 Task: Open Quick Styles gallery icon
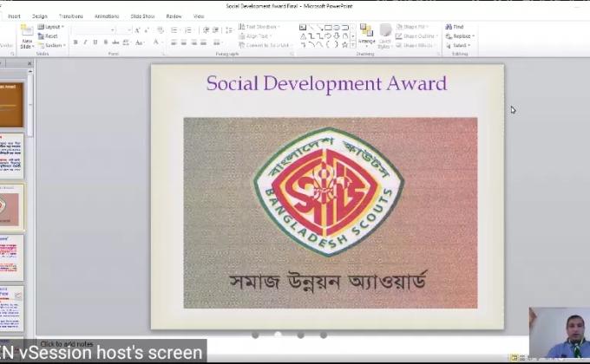pos(385,35)
